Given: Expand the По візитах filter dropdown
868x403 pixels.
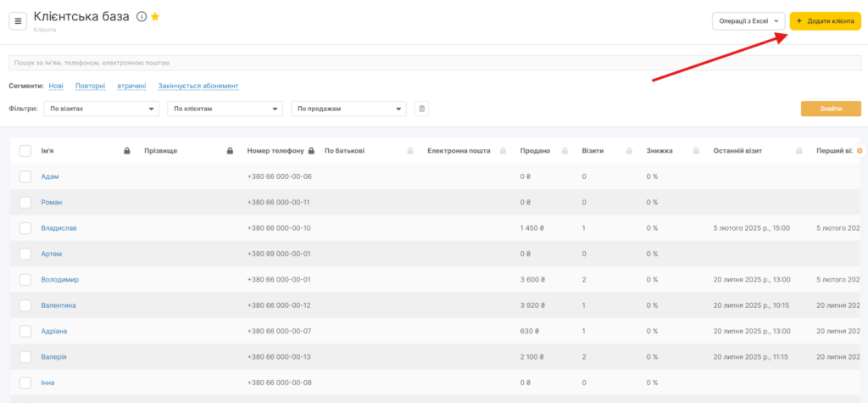Looking at the screenshot, I should tap(101, 109).
